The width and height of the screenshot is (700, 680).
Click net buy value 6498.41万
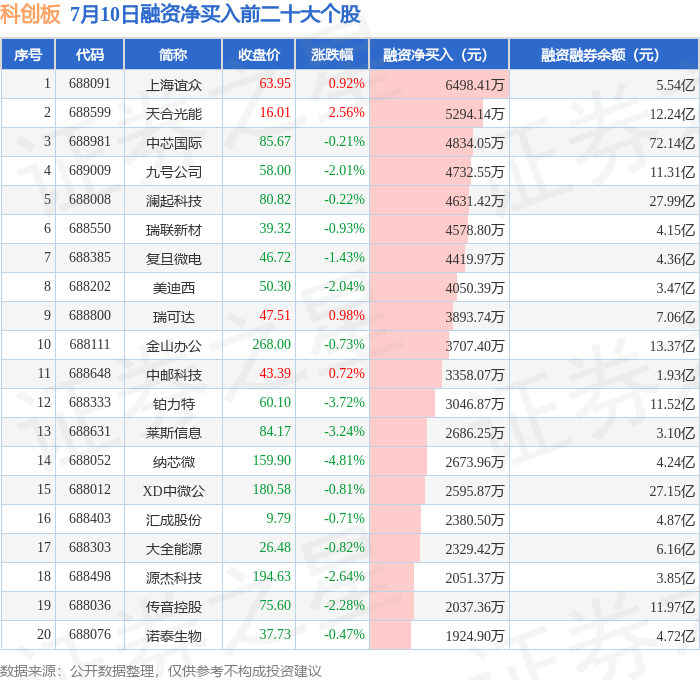click(475, 85)
